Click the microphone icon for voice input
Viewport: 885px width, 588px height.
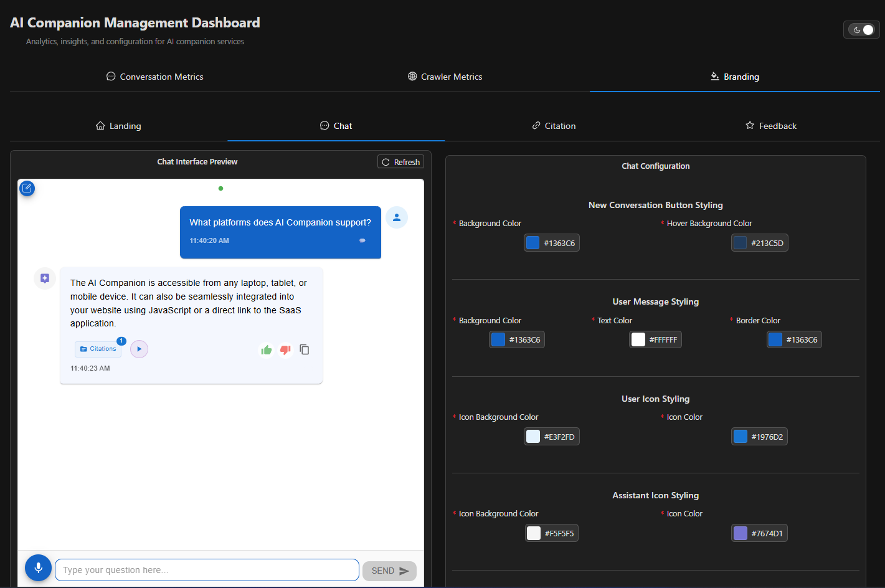pos(38,567)
